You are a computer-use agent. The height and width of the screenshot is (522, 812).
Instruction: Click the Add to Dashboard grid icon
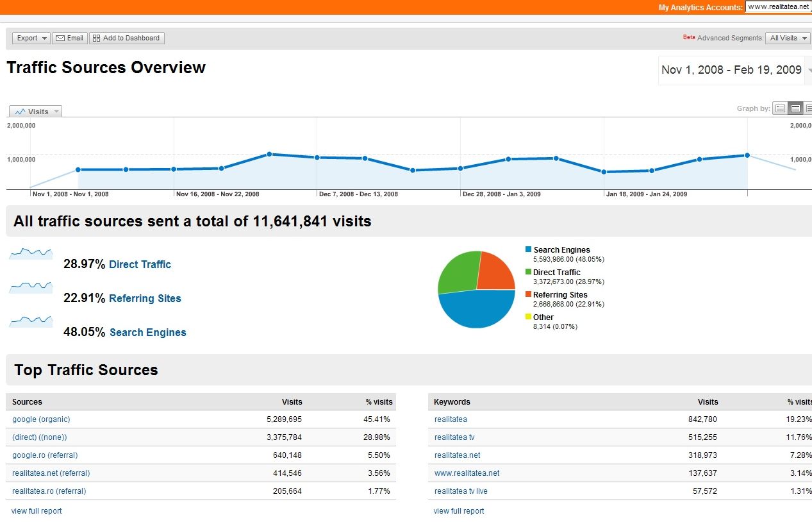96,38
